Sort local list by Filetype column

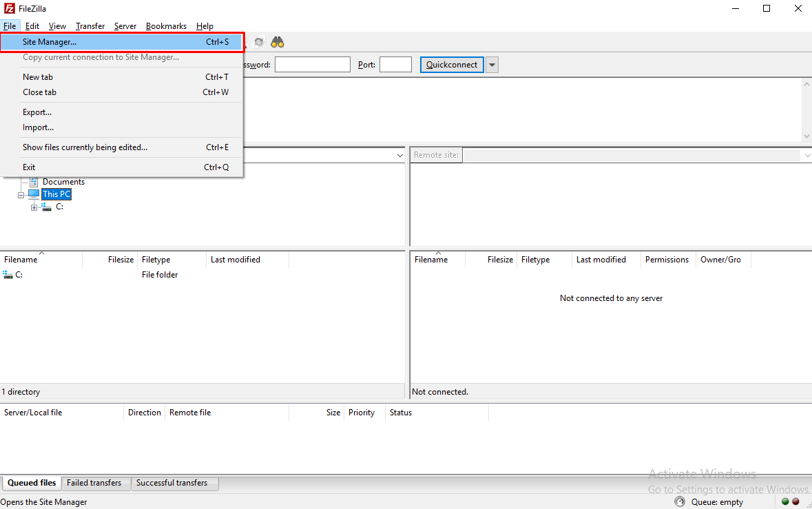(x=171, y=260)
